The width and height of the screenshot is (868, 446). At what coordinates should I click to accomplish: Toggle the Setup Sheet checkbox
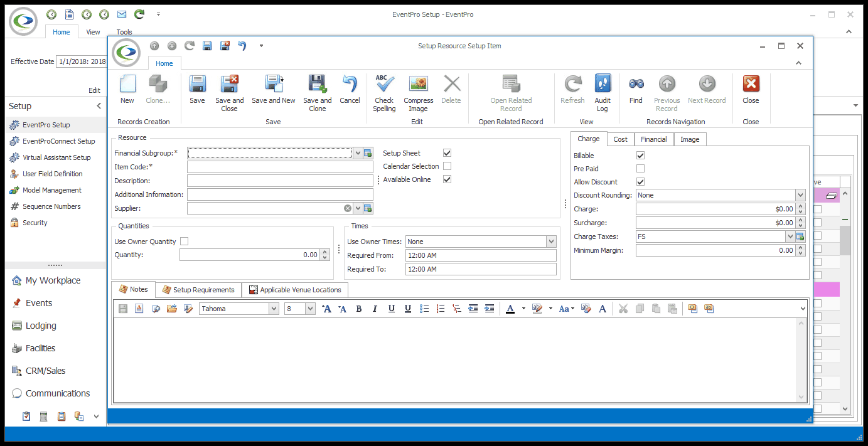(x=447, y=153)
